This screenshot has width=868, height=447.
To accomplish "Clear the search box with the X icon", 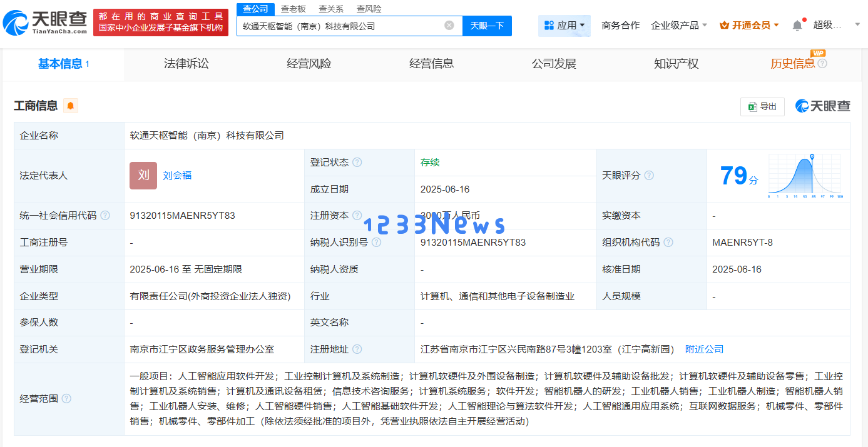I will tap(449, 26).
